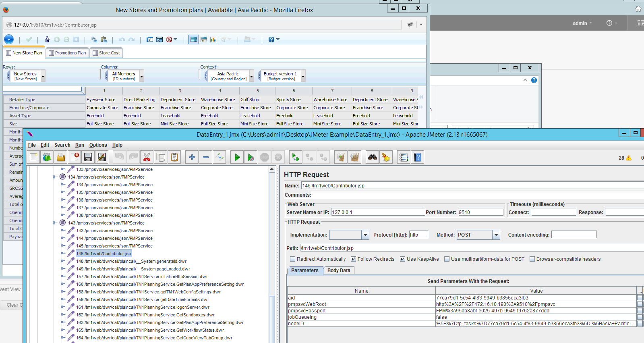Click the Collapse All minus icon in JMeter
The image size is (644, 343).
pos(206,157)
